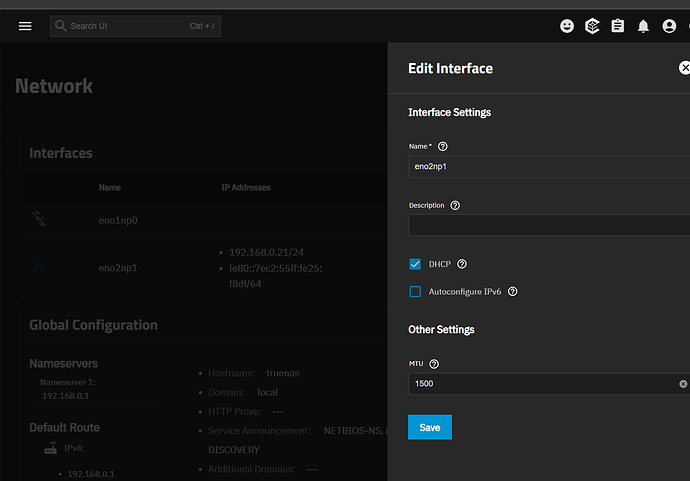The height and width of the screenshot is (481, 690).
Task: Open the user account icon
Action: (669, 26)
